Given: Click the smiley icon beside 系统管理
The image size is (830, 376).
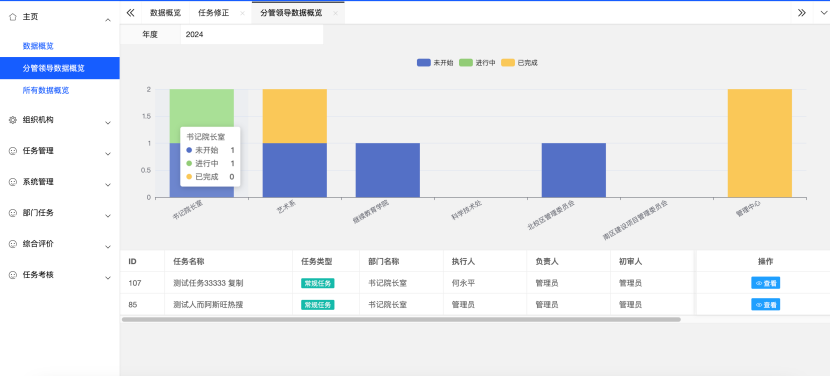Looking at the screenshot, I should click(13, 182).
